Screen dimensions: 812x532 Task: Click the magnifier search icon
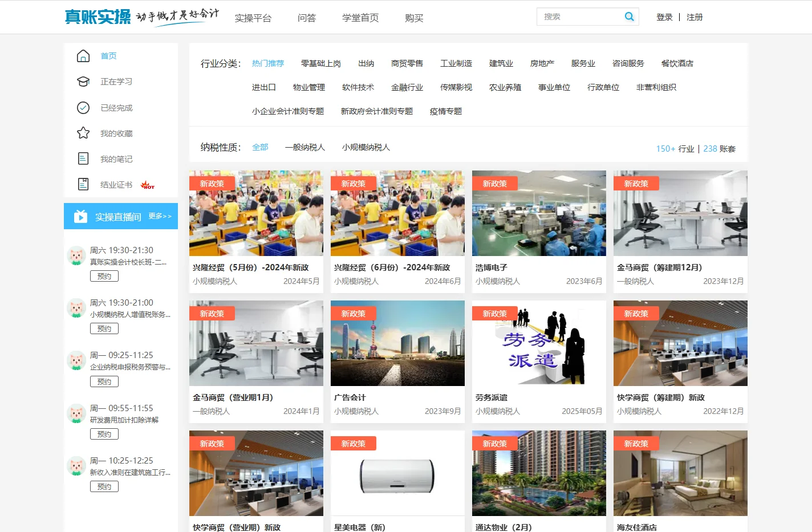629,17
